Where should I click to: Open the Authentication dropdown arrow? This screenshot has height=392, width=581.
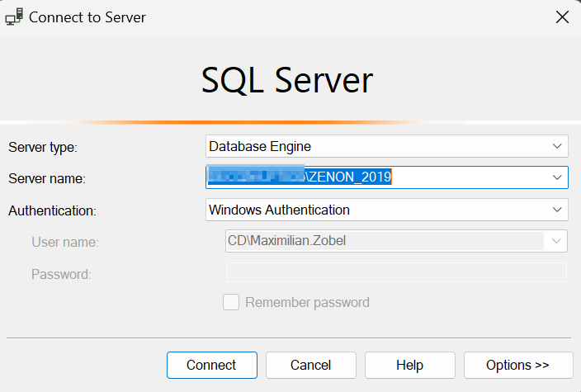(556, 210)
